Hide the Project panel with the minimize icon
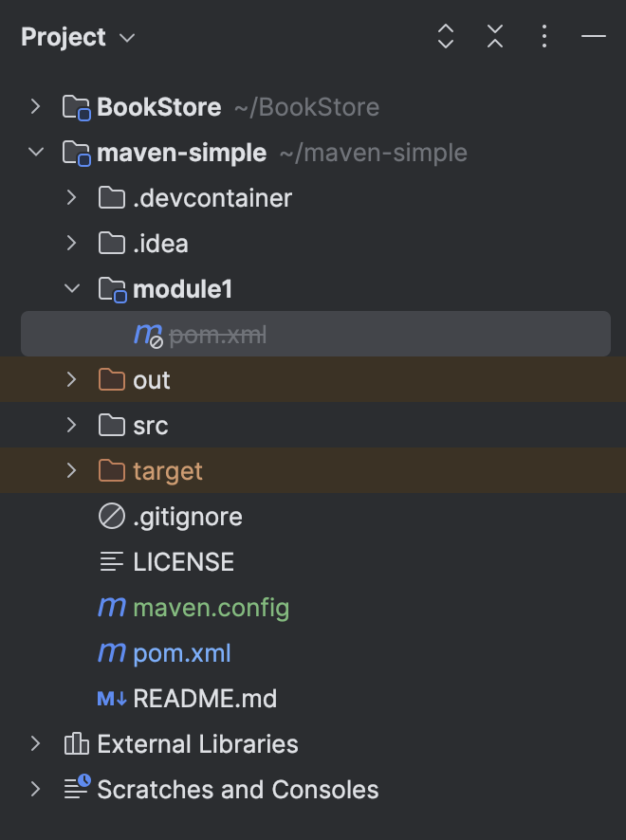The image size is (626, 840). click(593, 36)
